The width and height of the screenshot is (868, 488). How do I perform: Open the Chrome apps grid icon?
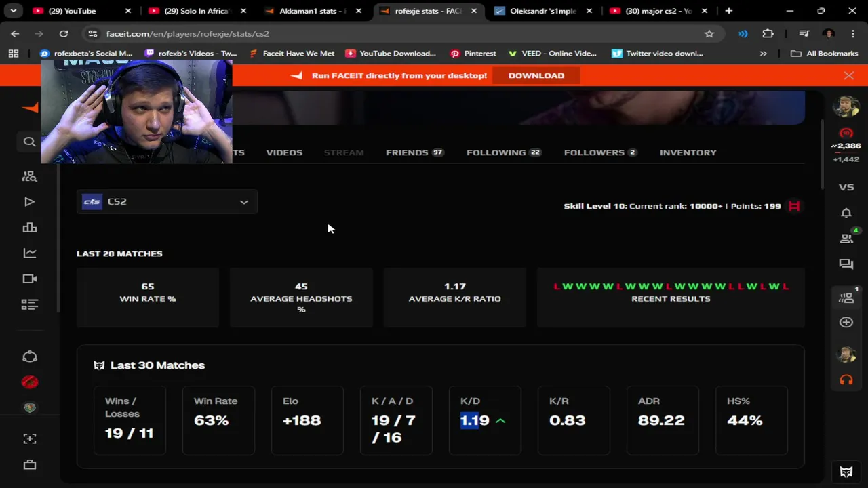(x=13, y=53)
